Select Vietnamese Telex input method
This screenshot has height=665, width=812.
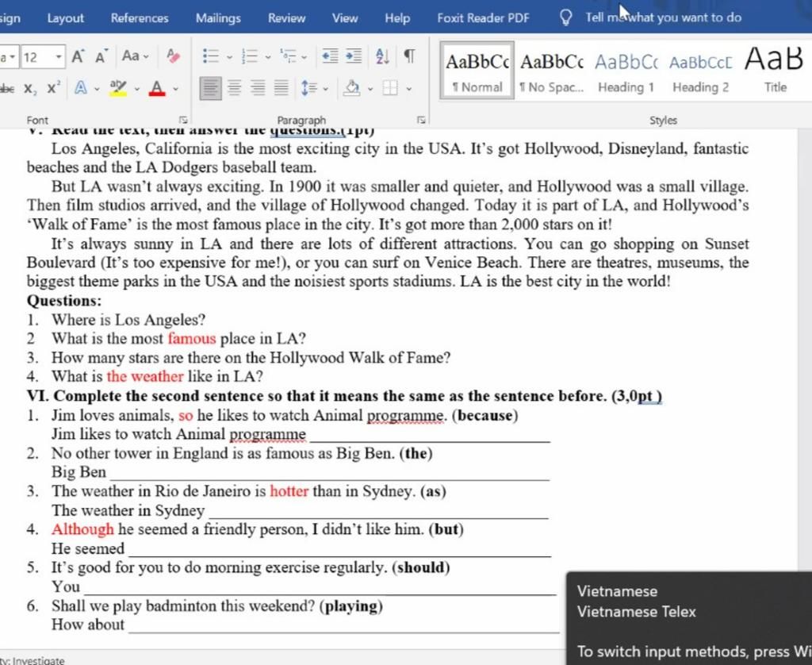(x=637, y=612)
